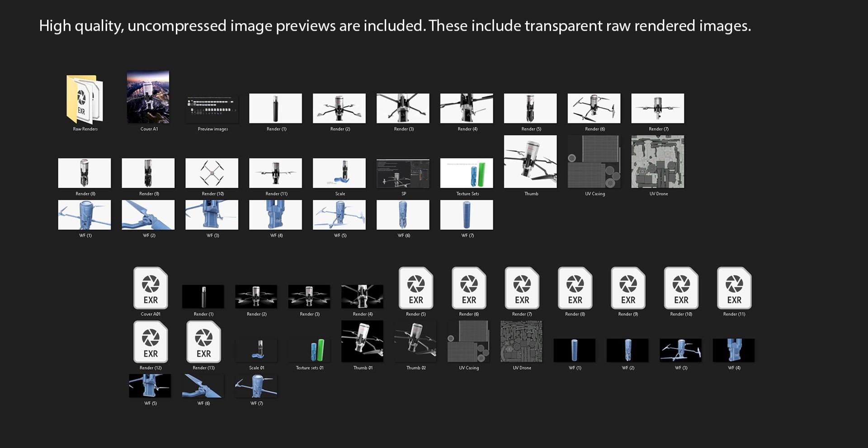This screenshot has width=868, height=448.
Task: Select the Render (6) EXR file icon
Action: pos(469,288)
